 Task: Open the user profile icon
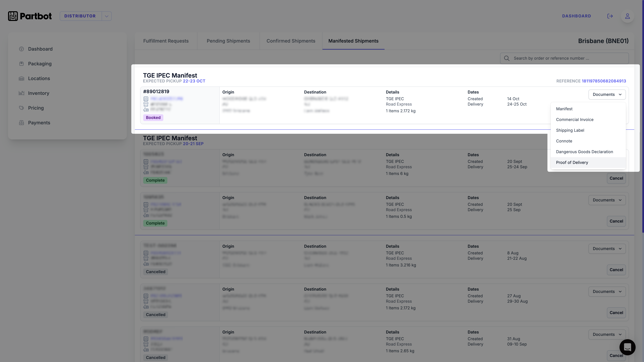(x=627, y=16)
